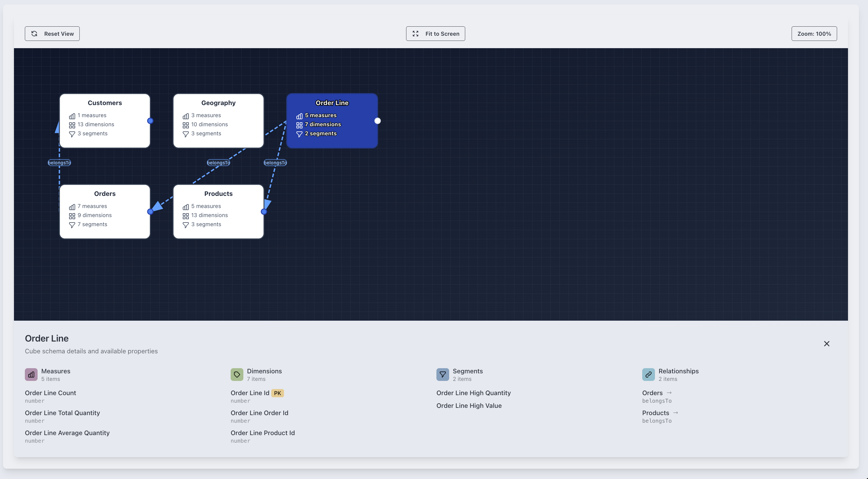Screen dimensions: 868x479
Task: Follow the Orders relationship link
Action: [652, 393]
